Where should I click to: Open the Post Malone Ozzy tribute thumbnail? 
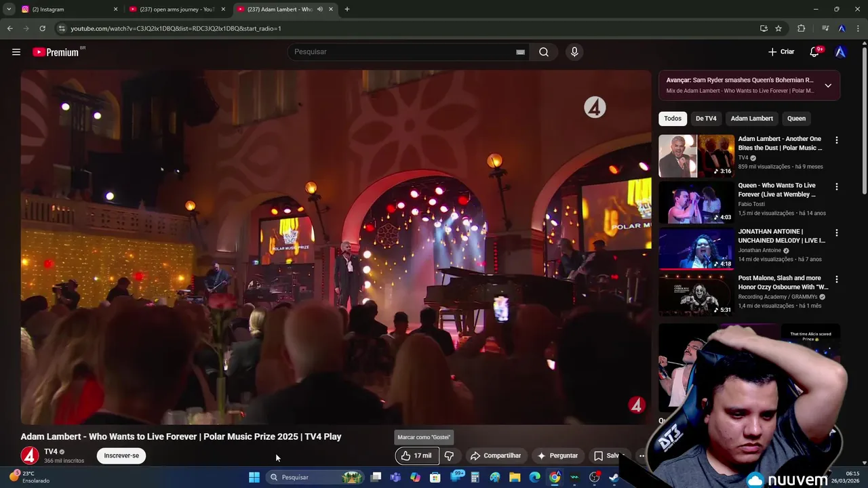(696, 295)
